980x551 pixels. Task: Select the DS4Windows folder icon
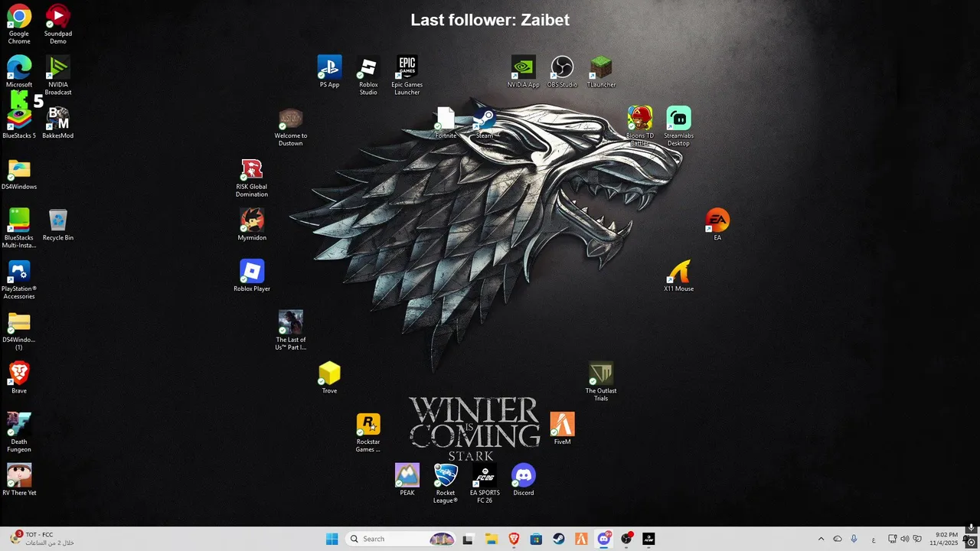(x=19, y=174)
